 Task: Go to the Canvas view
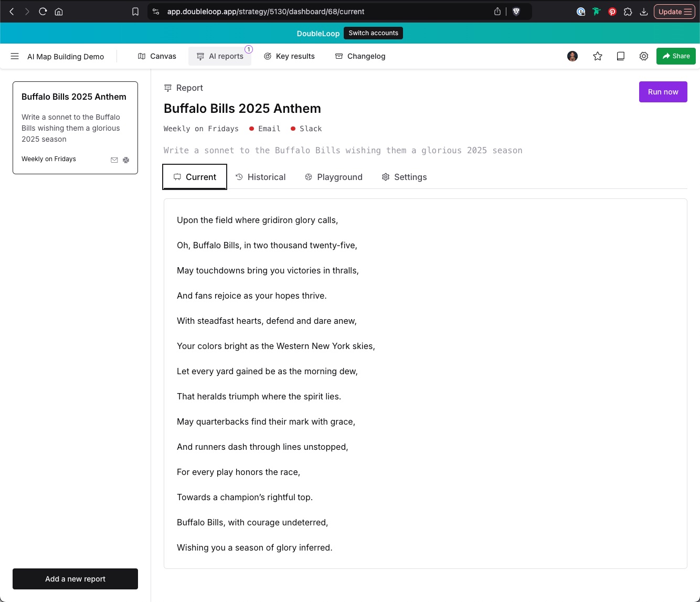pyautogui.click(x=157, y=56)
